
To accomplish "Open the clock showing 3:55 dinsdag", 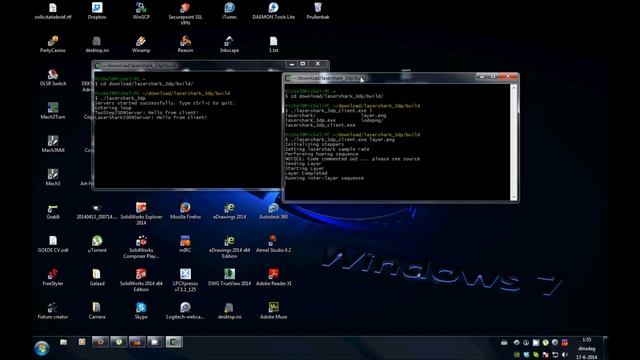I will 587,348.
